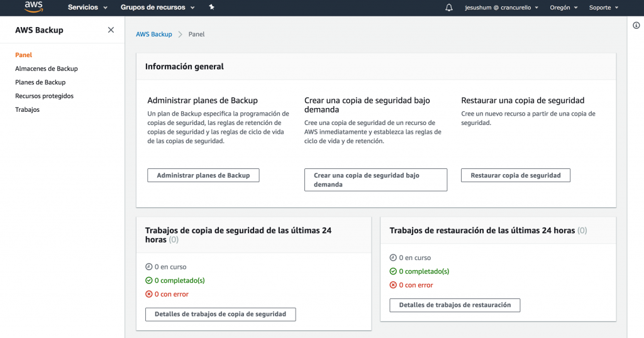Select Panel in the sidebar
Image resolution: width=644 pixels, height=338 pixels.
23,55
